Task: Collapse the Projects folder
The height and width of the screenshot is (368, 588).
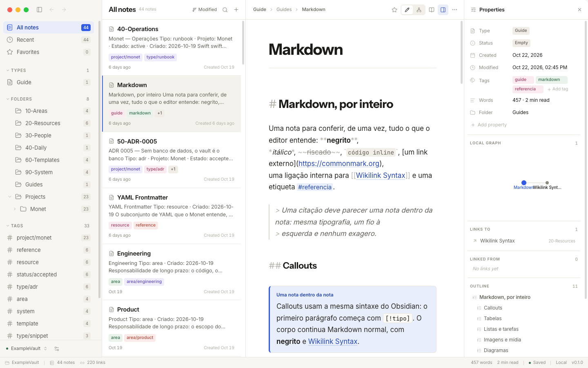Action: point(10,197)
